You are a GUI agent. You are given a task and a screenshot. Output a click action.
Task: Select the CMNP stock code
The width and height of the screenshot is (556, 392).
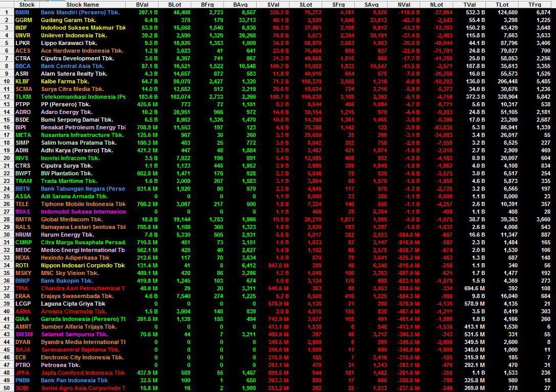[24, 243]
